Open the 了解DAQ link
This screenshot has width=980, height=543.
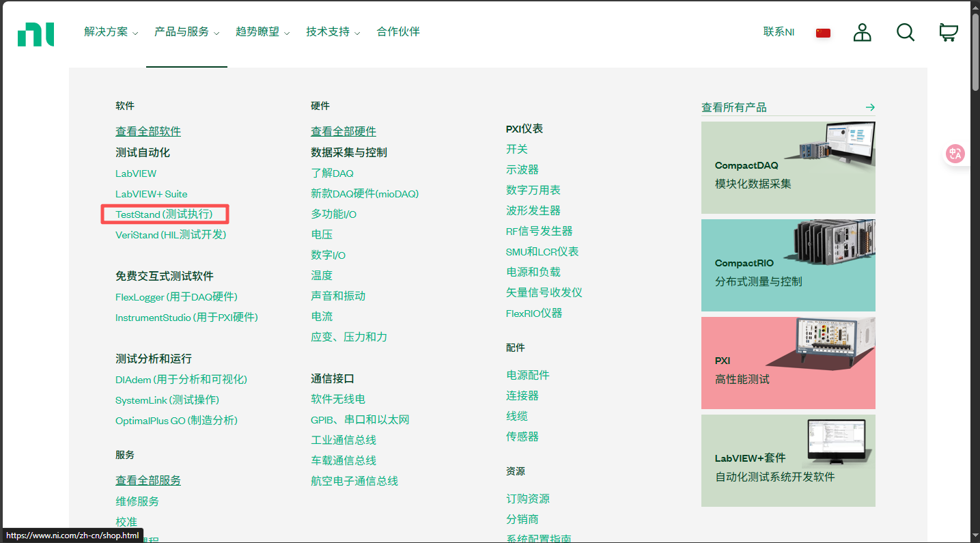pyautogui.click(x=333, y=173)
